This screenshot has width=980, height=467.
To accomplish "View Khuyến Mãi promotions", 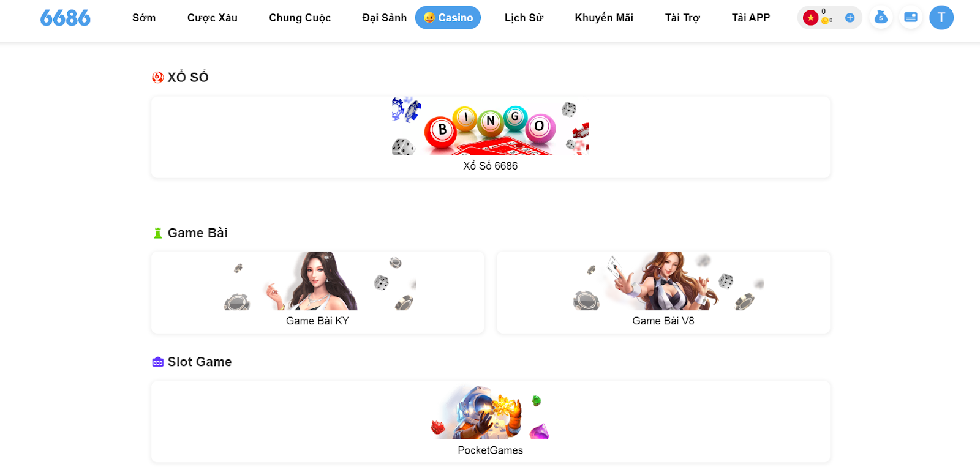I will pyautogui.click(x=604, y=18).
